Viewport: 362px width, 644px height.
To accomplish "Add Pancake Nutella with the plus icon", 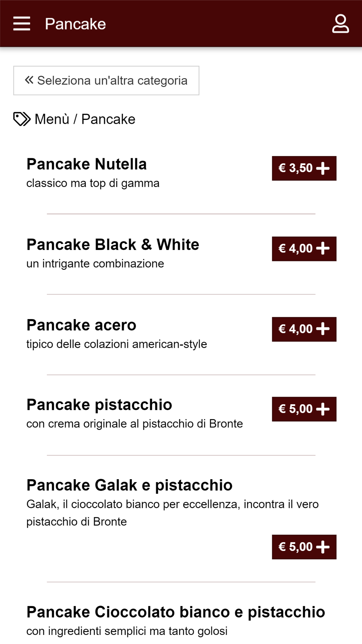I will (323, 168).
